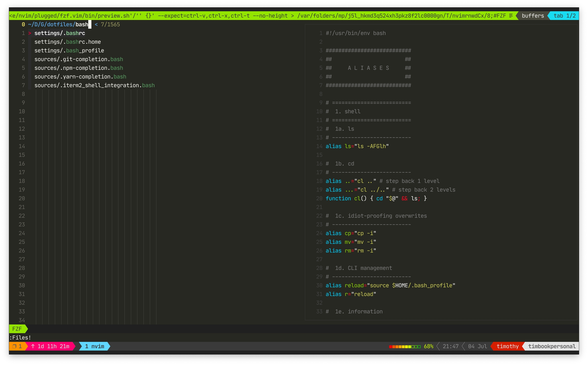Open the 1 nvim tmux window
Viewport: 588px width, 365px height.
click(x=94, y=346)
